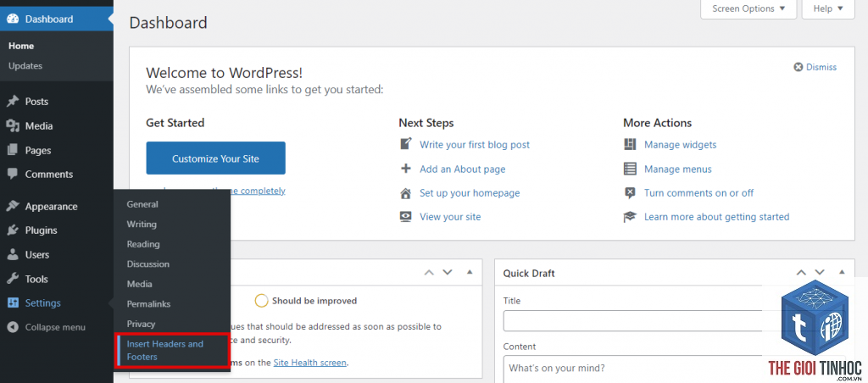The image size is (868, 383).
Task: Click the Should be improved status circle
Action: [261, 301]
